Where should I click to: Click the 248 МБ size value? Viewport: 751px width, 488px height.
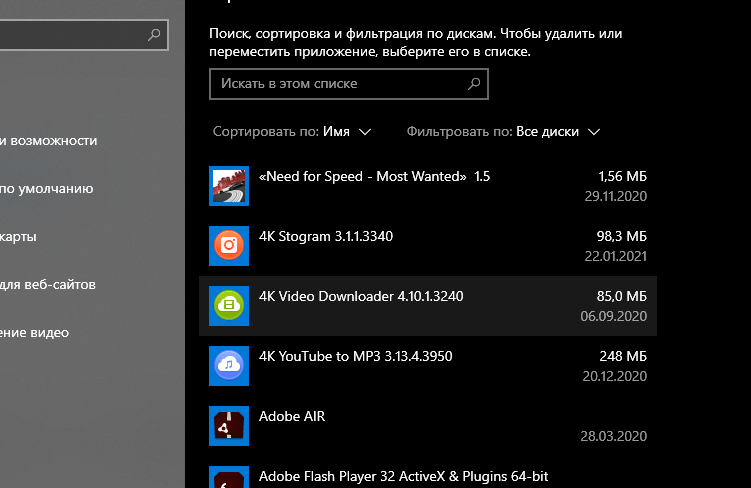[x=623, y=356]
